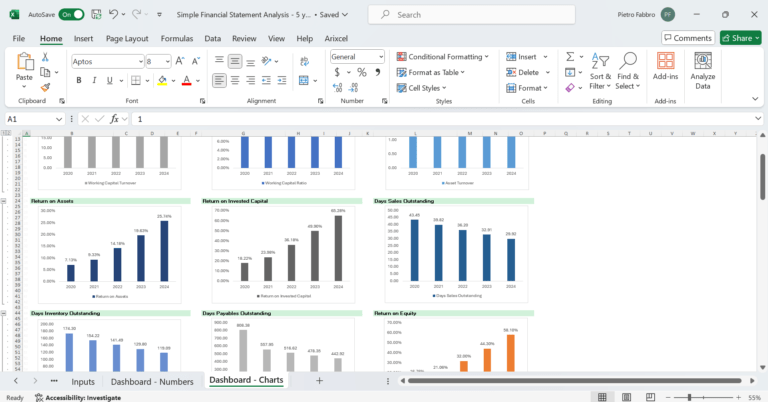This screenshot has width=768, height=402.
Task: Open the Formulas ribbon tab
Action: [x=176, y=38]
